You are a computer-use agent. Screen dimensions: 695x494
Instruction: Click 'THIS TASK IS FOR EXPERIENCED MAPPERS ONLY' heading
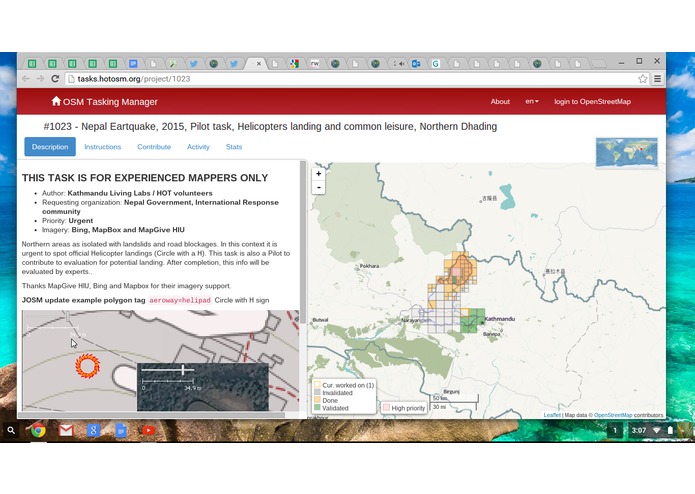(145, 178)
